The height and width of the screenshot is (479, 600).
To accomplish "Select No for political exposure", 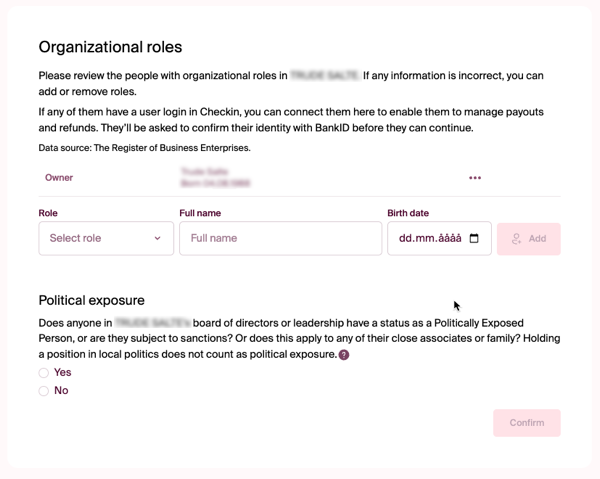I will point(44,391).
